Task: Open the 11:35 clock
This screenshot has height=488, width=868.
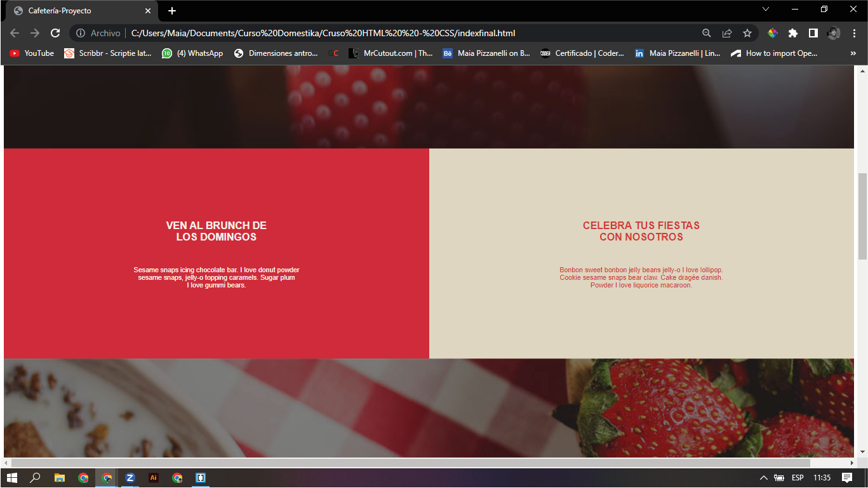Action: click(822, 478)
